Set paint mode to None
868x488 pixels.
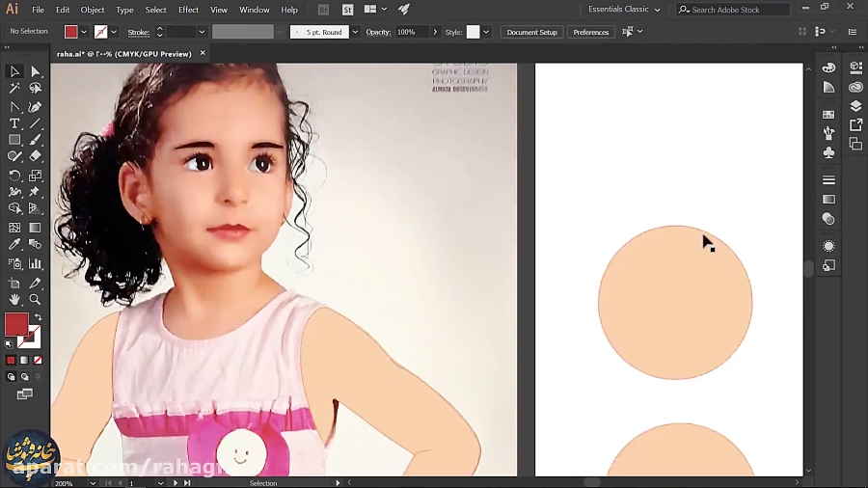click(38, 360)
